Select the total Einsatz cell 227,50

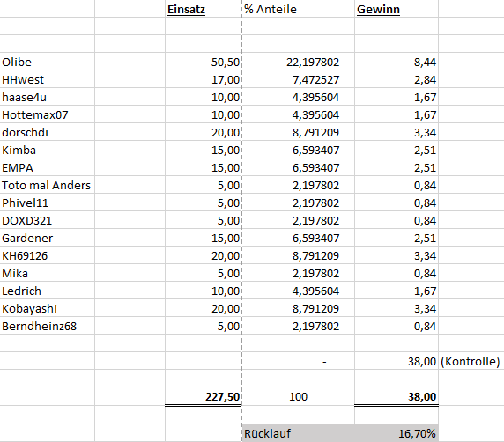tap(204, 397)
